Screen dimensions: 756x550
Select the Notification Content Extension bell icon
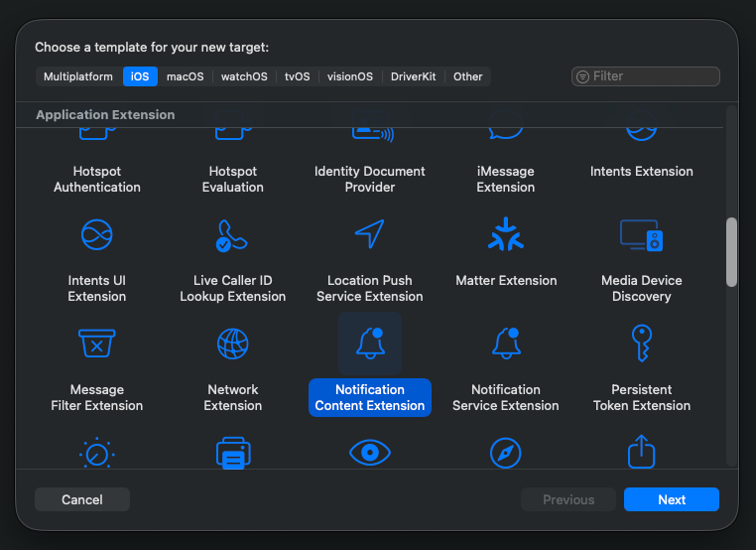(370, 344)
